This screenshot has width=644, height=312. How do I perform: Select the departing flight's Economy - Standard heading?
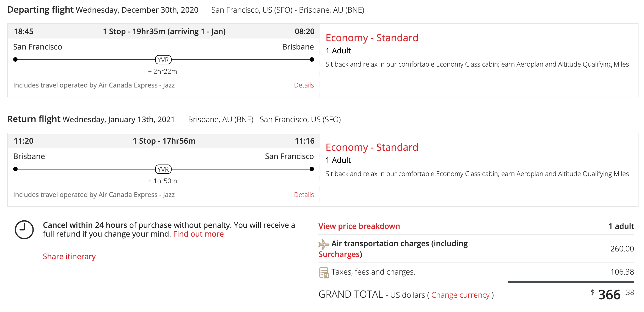[x=372, y=38]
